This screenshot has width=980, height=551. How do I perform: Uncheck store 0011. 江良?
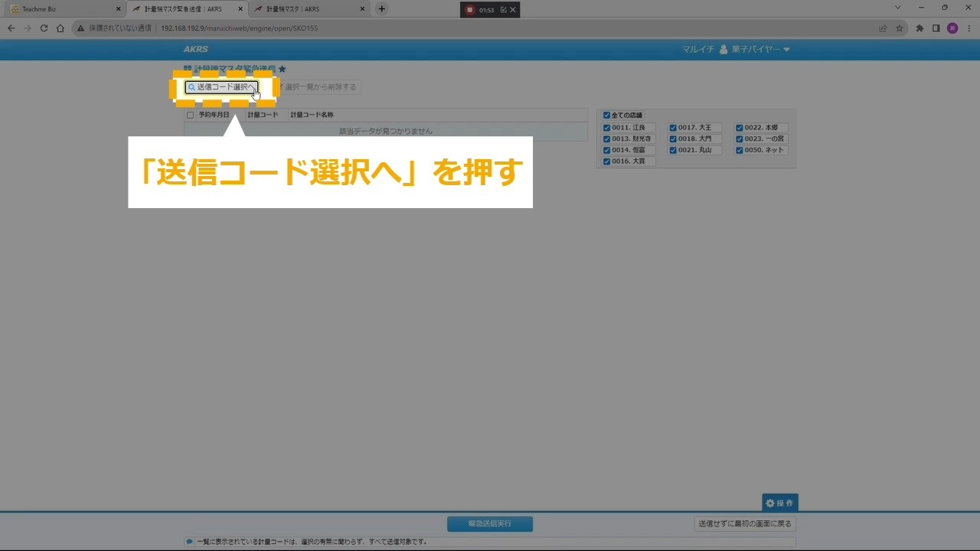pos(607,128)
